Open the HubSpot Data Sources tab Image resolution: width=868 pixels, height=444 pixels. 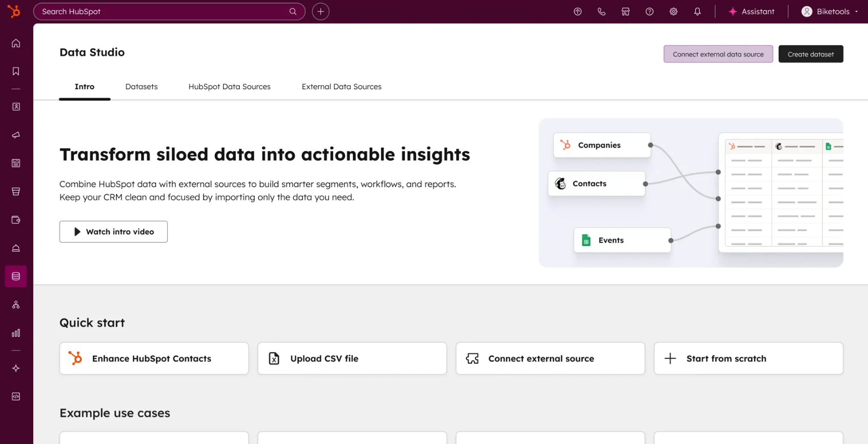pos(229,87)
